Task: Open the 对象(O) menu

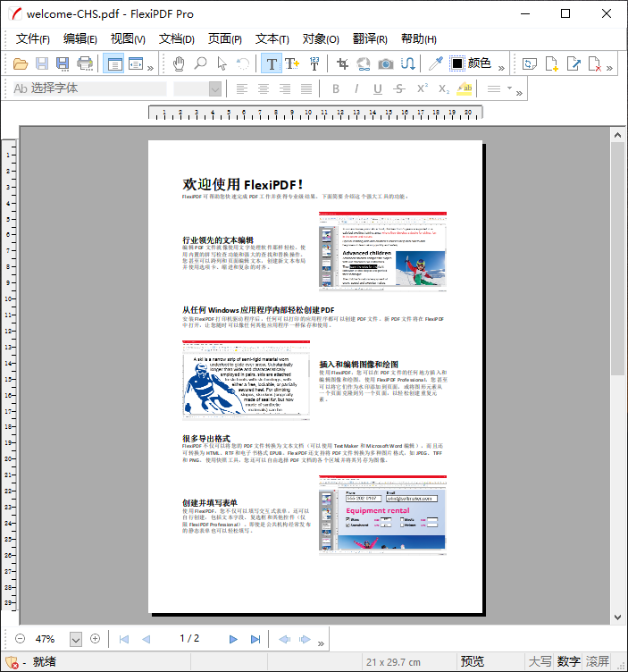Action: tap(321, 39)
